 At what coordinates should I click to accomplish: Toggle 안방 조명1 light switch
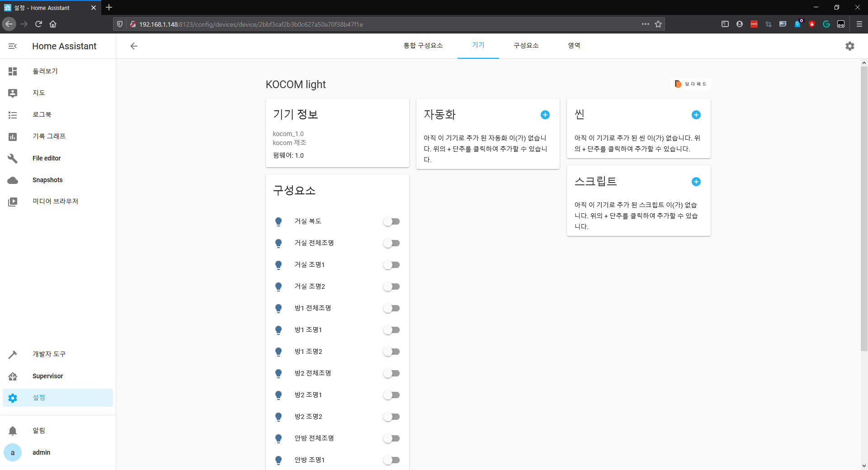(392, 460)
